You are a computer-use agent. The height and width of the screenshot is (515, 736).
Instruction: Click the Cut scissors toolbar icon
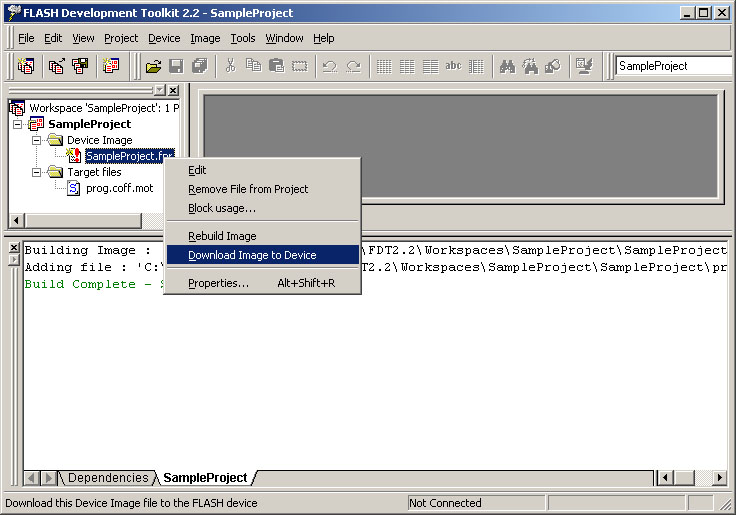(230, 66)
